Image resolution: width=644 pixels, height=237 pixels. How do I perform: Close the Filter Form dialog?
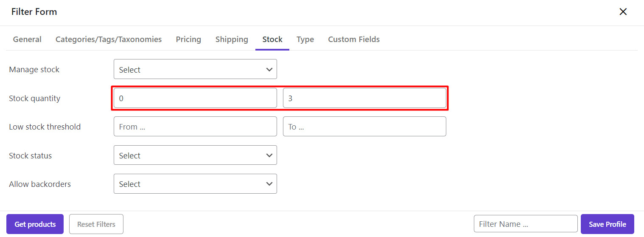[x=623, y=12]
